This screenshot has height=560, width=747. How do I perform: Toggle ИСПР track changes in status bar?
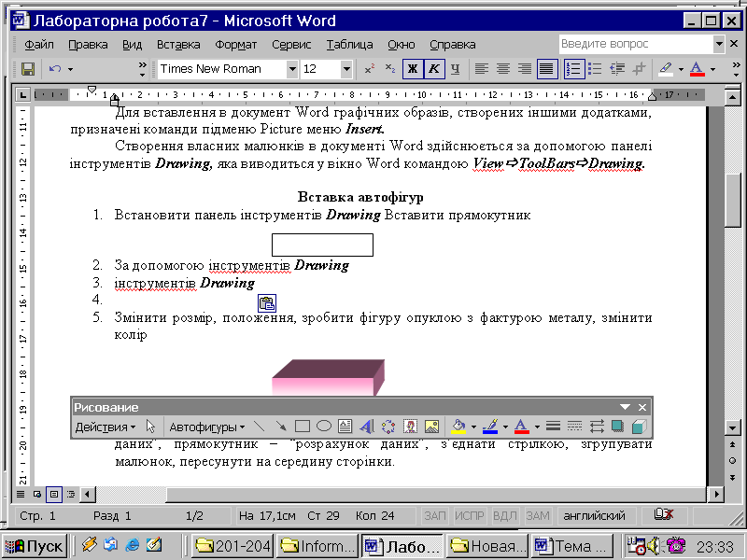pyautogui.click(x=470, y=516)
